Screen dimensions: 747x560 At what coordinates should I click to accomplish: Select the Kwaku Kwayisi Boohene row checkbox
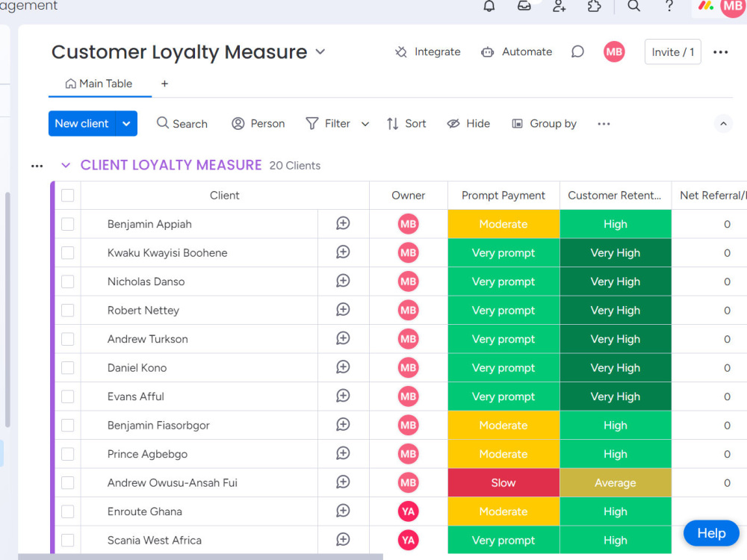point(68,252)
